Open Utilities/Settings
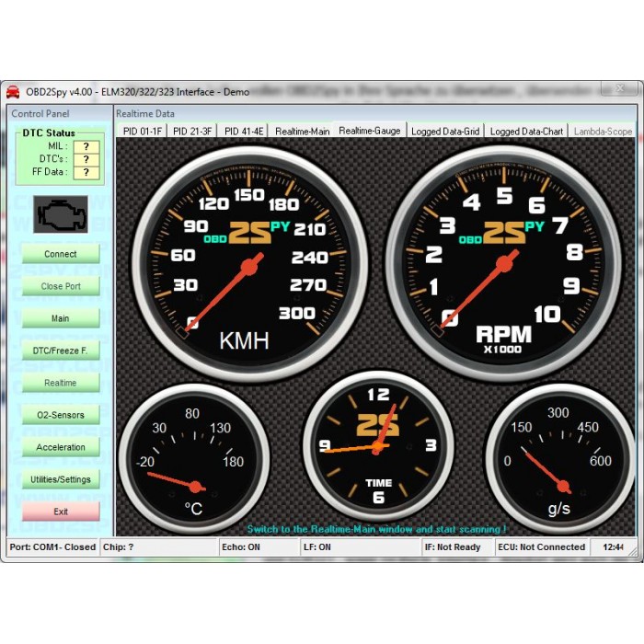The height and width of the screenshot is (644, 644). pyautogui.click(x=60, y=479)
